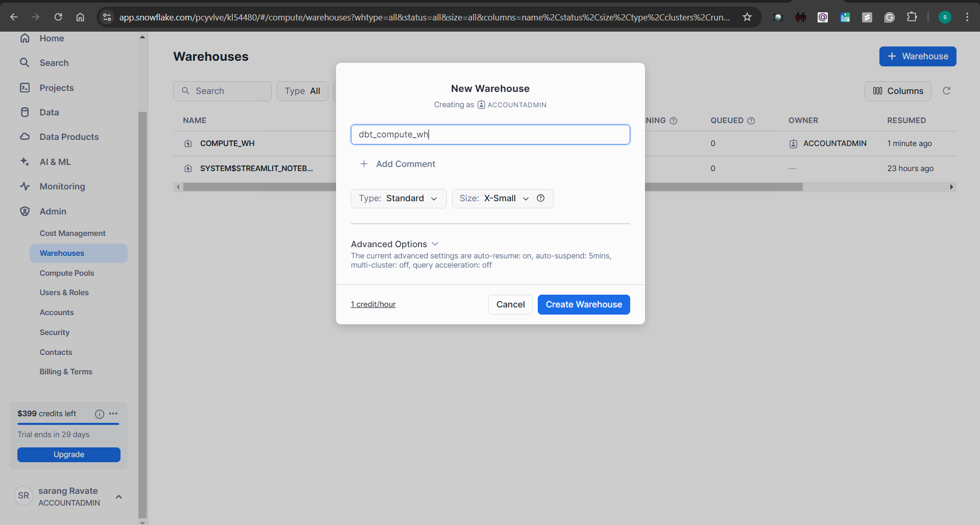Click the credits info icon
This screenshot has width=980, height=525.
point(100,414)
